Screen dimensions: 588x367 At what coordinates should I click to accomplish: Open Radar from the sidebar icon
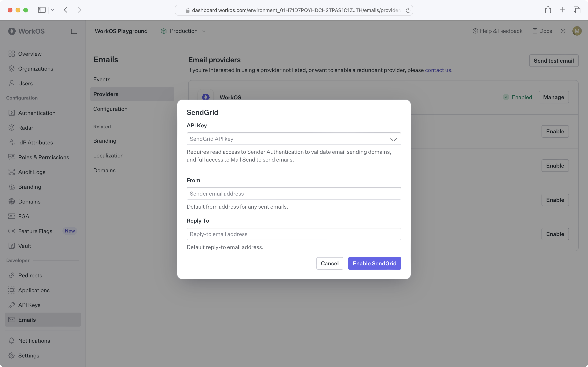[12, 128]
